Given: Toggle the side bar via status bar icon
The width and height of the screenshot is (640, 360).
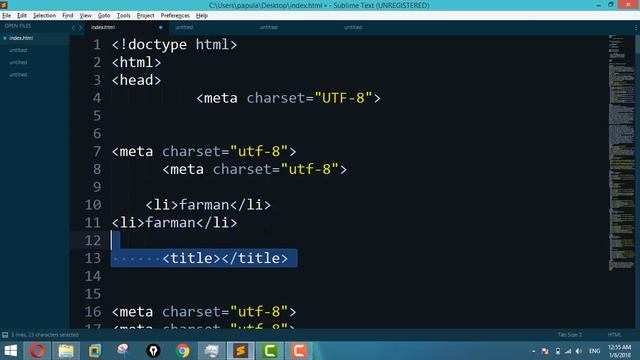Looking at the screenshot, I should coord(5,335).
